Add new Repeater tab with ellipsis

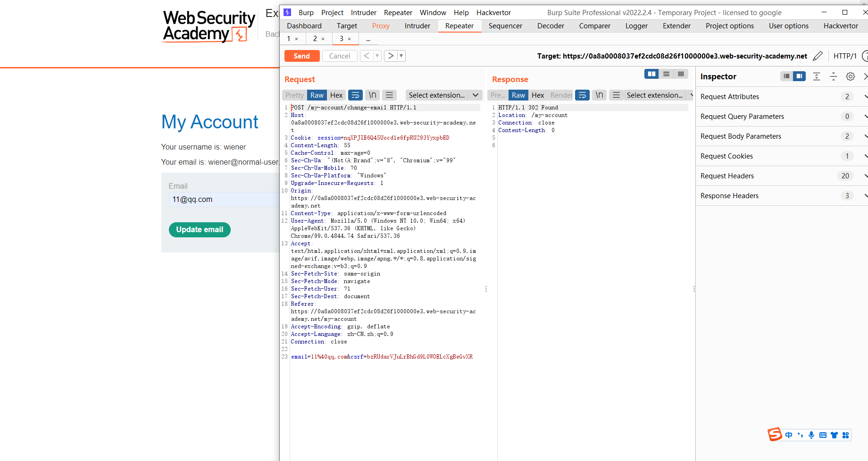tap(368, 39)
